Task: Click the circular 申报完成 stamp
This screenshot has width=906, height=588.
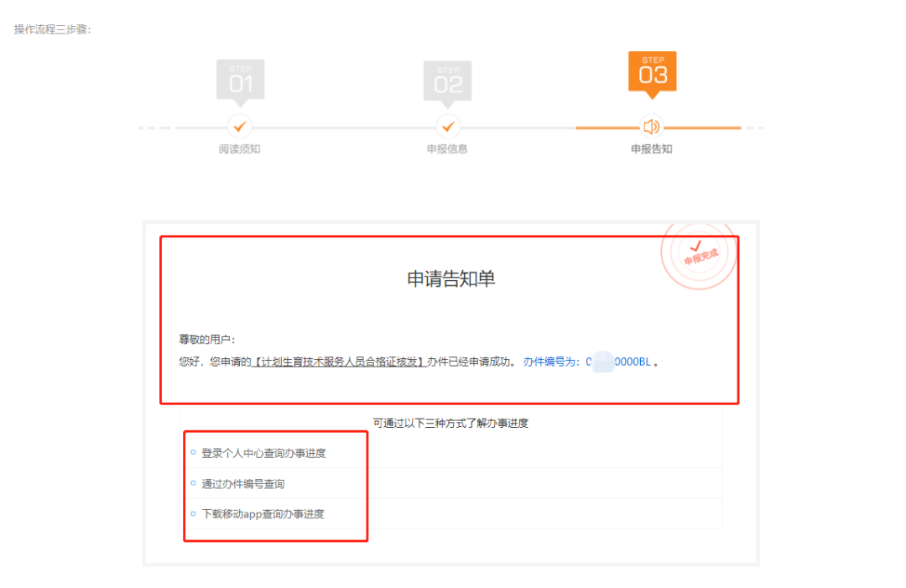Action: [x=699, y=254]
